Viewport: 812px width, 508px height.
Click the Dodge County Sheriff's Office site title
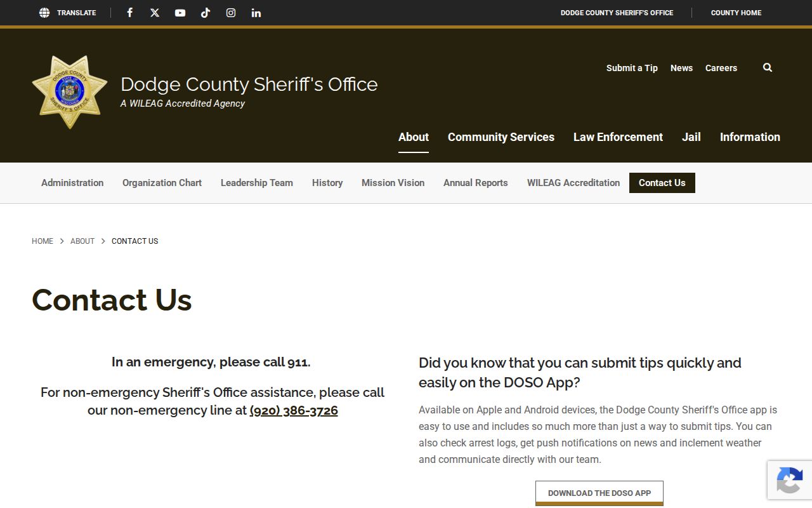[x=249, y=84]
